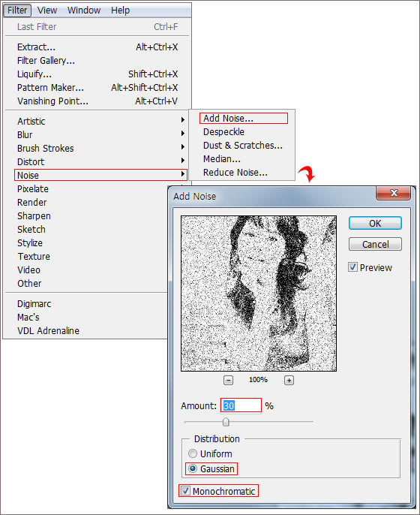Close the Add Noise dialog
Screen dimensions: 420x515
[393, 193]
